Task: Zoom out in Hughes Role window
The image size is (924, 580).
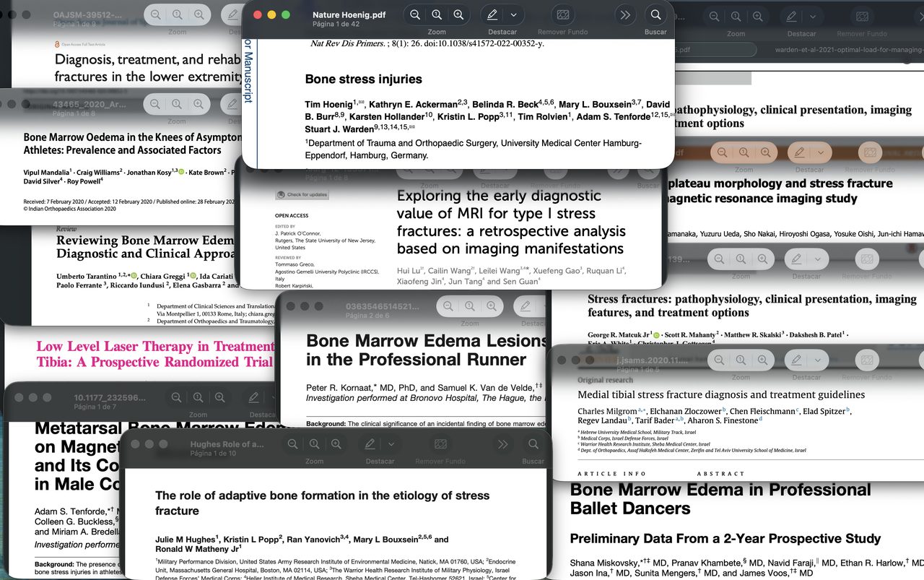Action: 293,444
